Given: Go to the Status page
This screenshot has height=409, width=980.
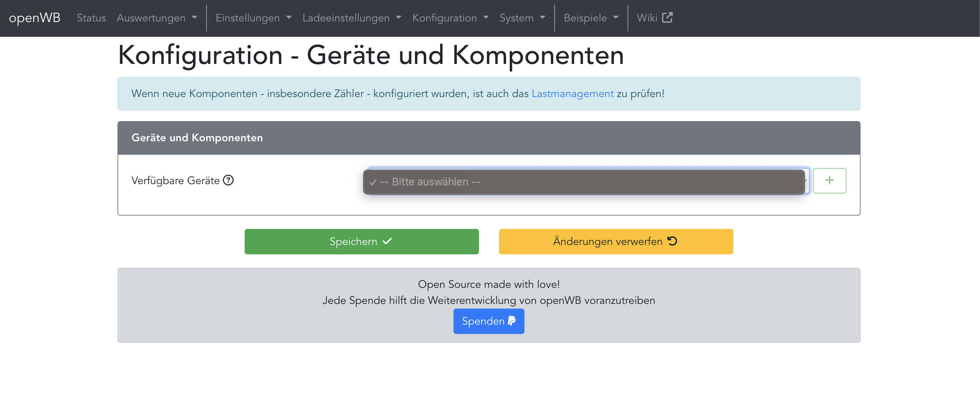Looking at the screenshot, I should coord(91,17).
